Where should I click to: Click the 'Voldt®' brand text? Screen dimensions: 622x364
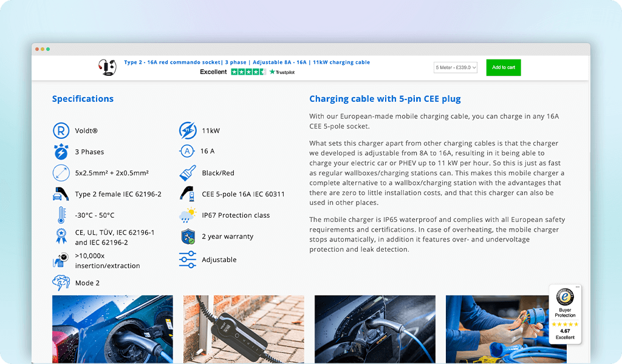click(86, 130)
